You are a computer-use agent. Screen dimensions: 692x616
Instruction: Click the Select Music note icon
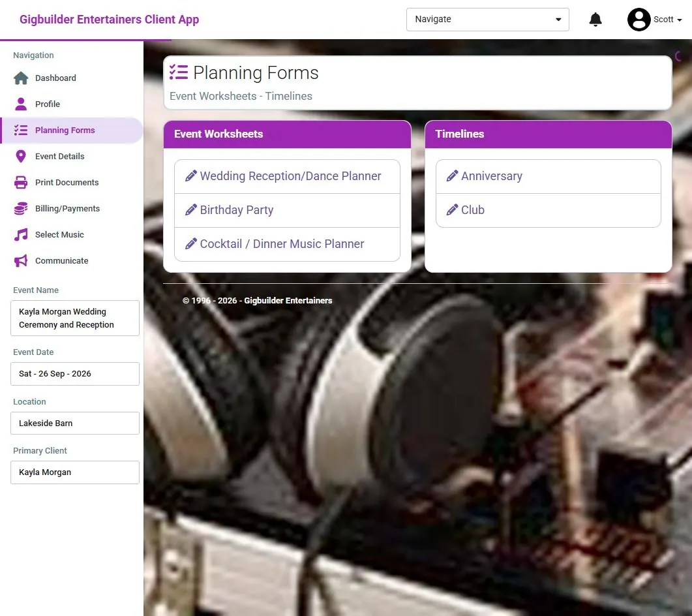pos(21,234)
